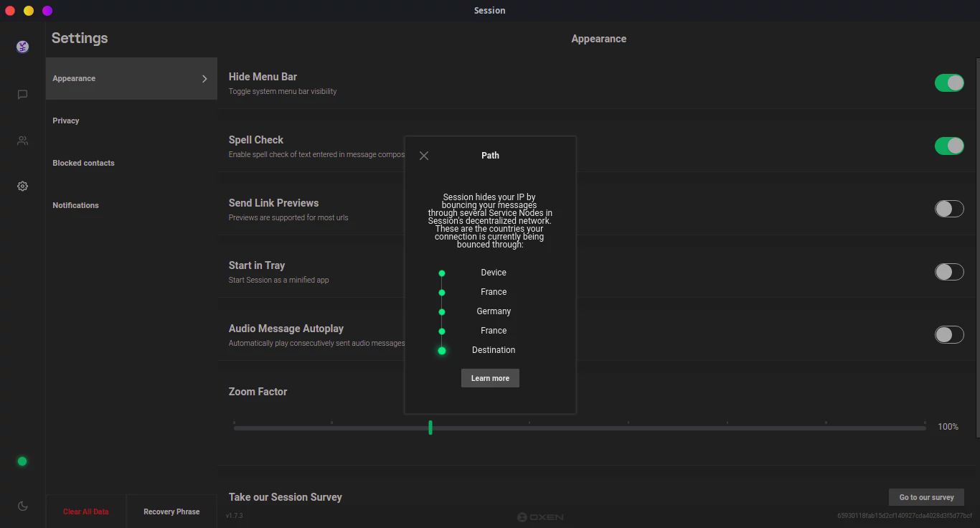
Task: Toggle dark mode with moon icon
Action: pyautogui.click(x=22, y=506)
